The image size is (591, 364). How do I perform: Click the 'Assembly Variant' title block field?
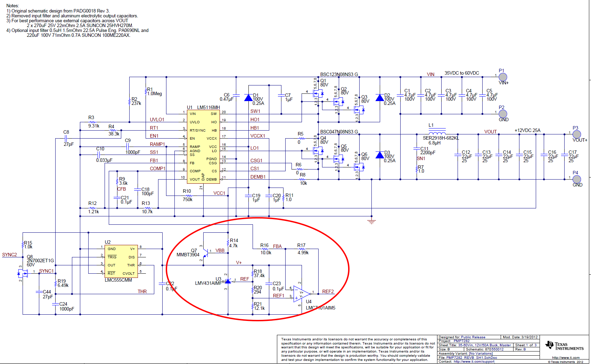(466, 353)
